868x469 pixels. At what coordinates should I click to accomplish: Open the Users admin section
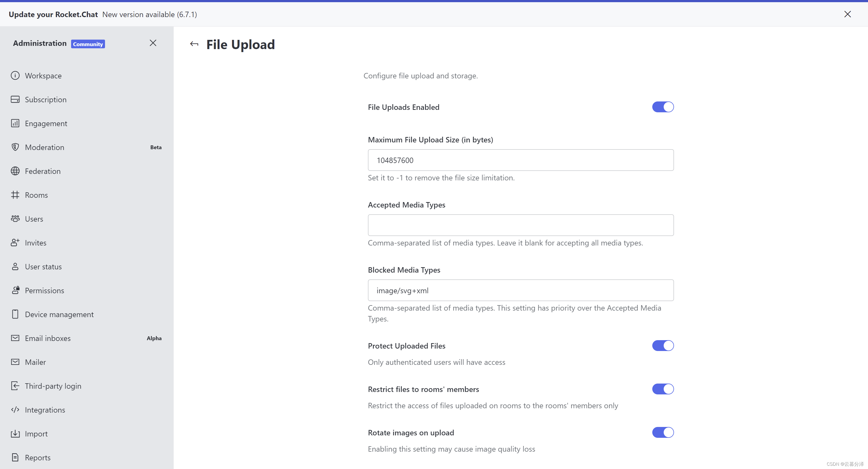34,219
